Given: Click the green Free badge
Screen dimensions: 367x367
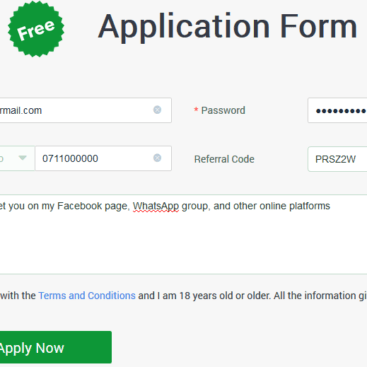Looking at the screenshot, I should (x=36, y=29).
